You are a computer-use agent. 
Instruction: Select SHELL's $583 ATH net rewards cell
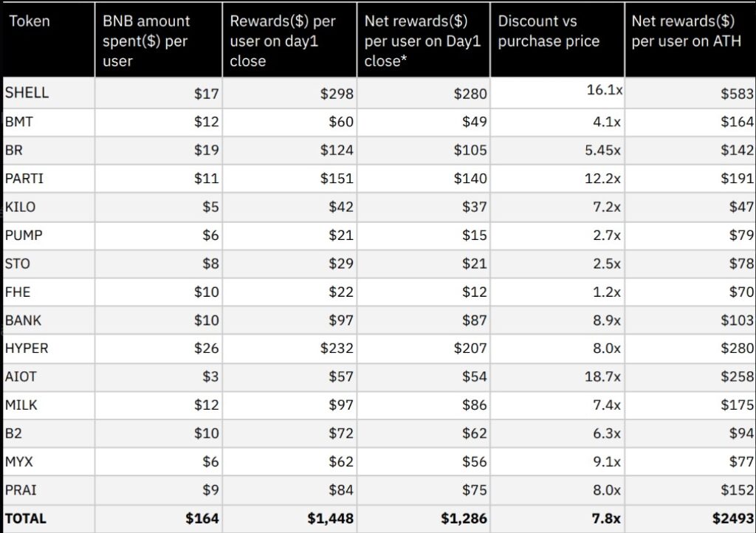click(738, 94)
